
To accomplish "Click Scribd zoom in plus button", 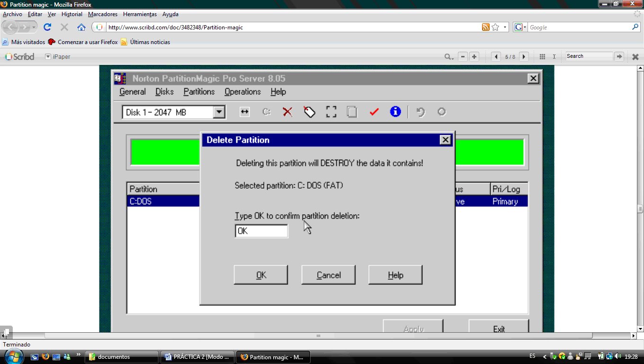I will (474, 57).
